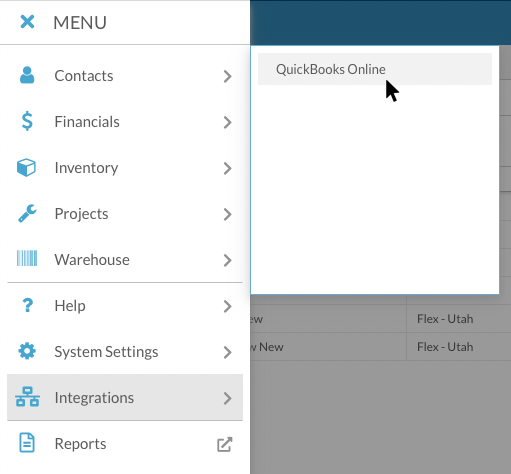Expand the Inventory submenu chevron
The image size is (511, 474).
227,168
